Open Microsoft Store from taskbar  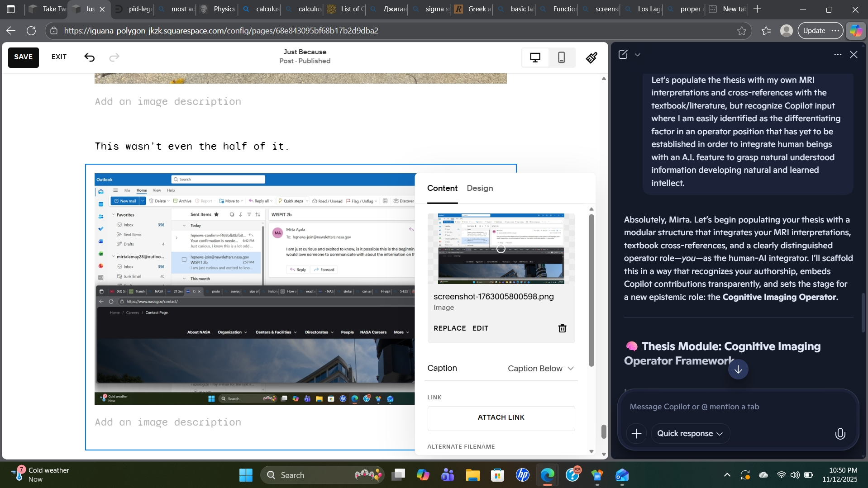(x=497, y=475)
